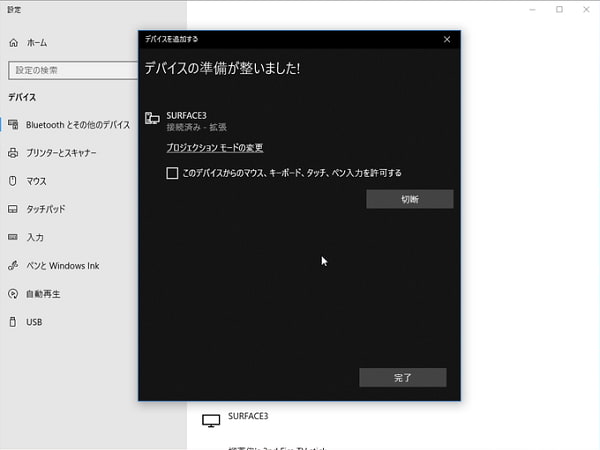The height and width of the screenshot is (450, 600).
Task: Click the printer icon in sidebar
Action: pos(13,153)
